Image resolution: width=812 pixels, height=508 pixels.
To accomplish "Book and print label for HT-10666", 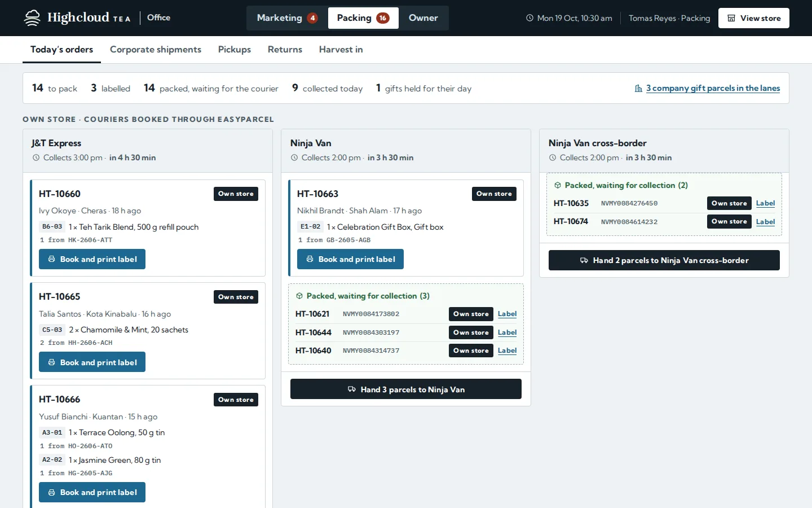I will coord(92,492).
